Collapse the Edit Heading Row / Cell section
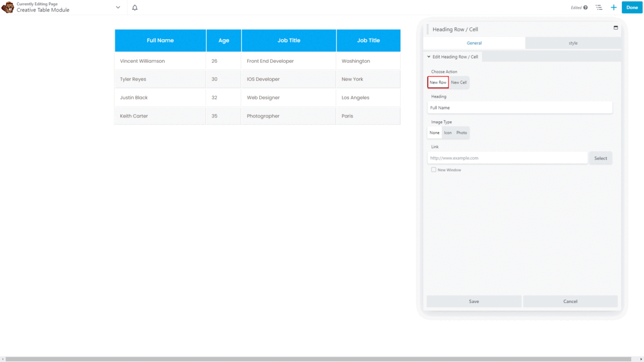 [x=428, y=56]
